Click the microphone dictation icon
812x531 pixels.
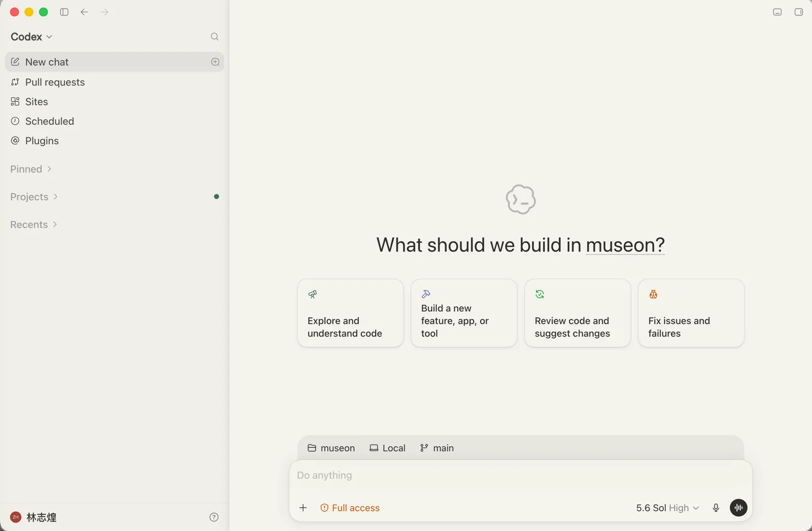[716, 508]
